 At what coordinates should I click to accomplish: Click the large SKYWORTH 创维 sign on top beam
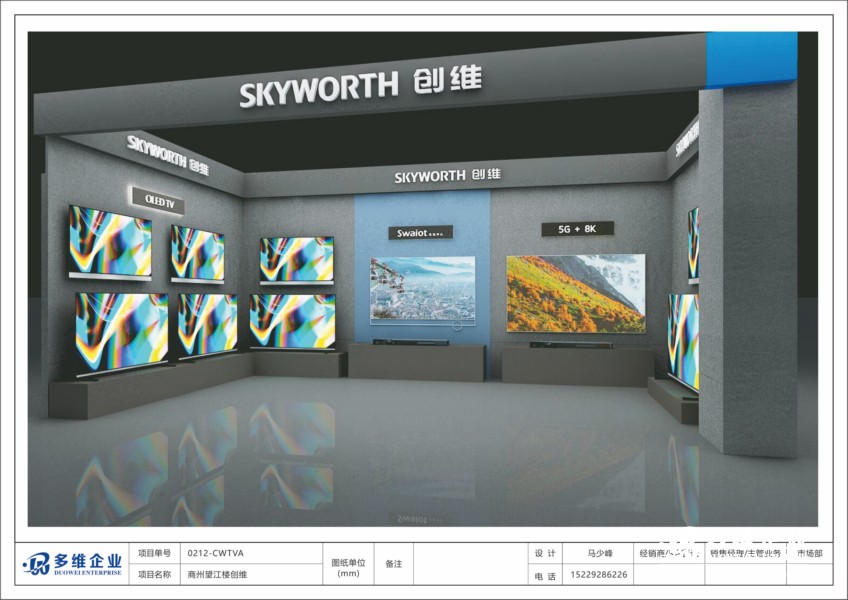click(360, 86)
